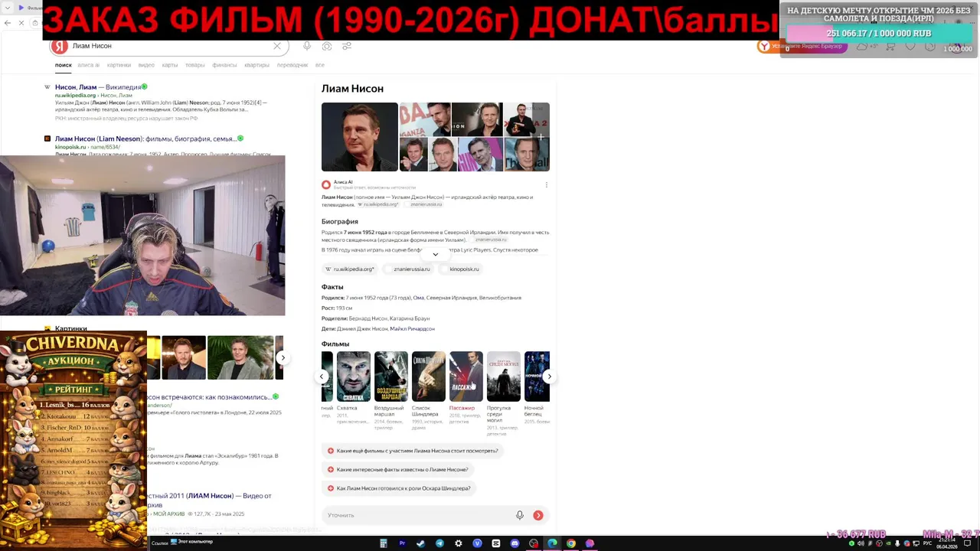Switch to the финансы search tab
The image size is (980, 551).
click(224, 65)
